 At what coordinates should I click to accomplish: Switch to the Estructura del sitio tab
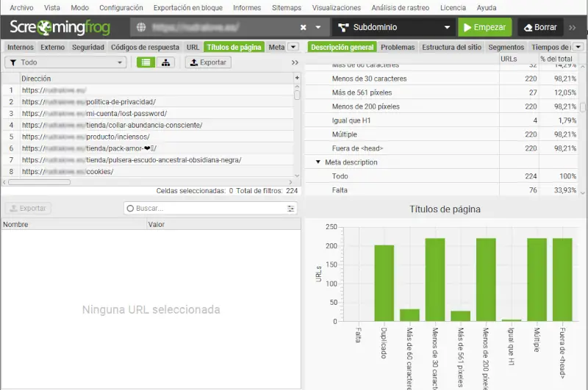click(451, 47)
